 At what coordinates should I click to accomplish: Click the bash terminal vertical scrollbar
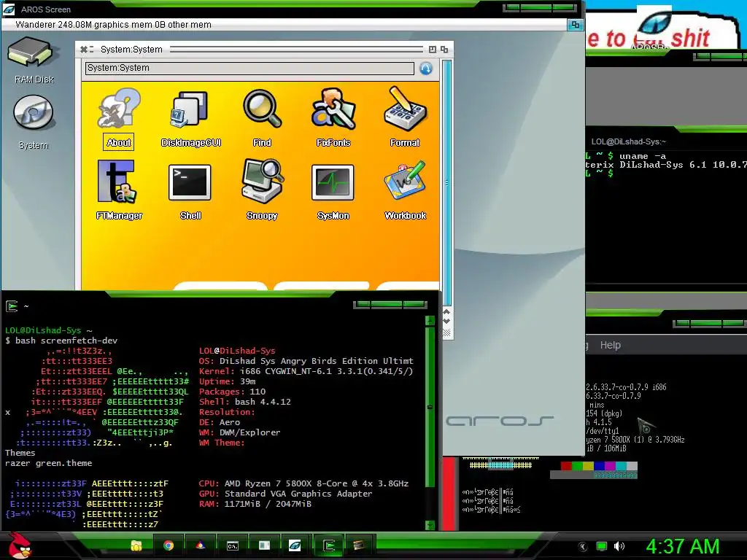coord(430,407)
